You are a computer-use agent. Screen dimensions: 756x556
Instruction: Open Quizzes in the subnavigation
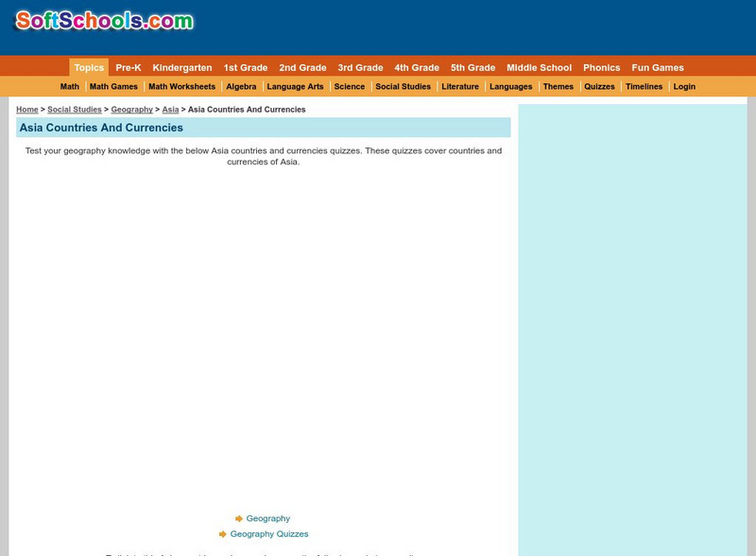point(599,86)
